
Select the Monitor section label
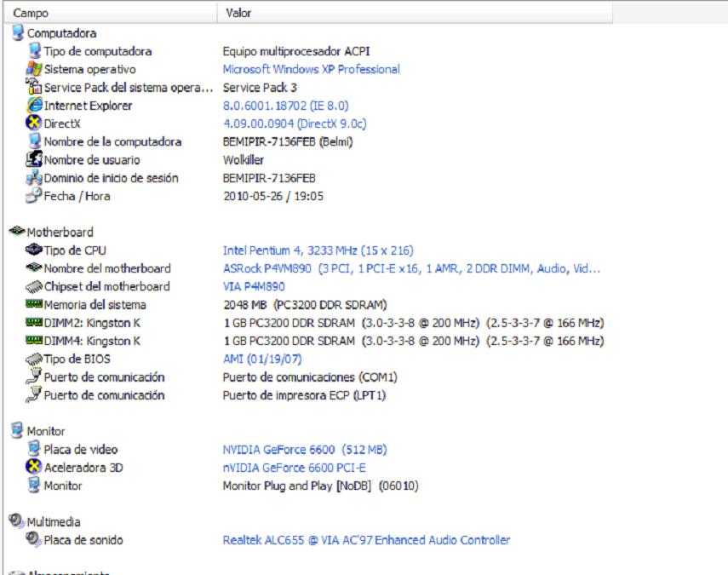(46, 432)
